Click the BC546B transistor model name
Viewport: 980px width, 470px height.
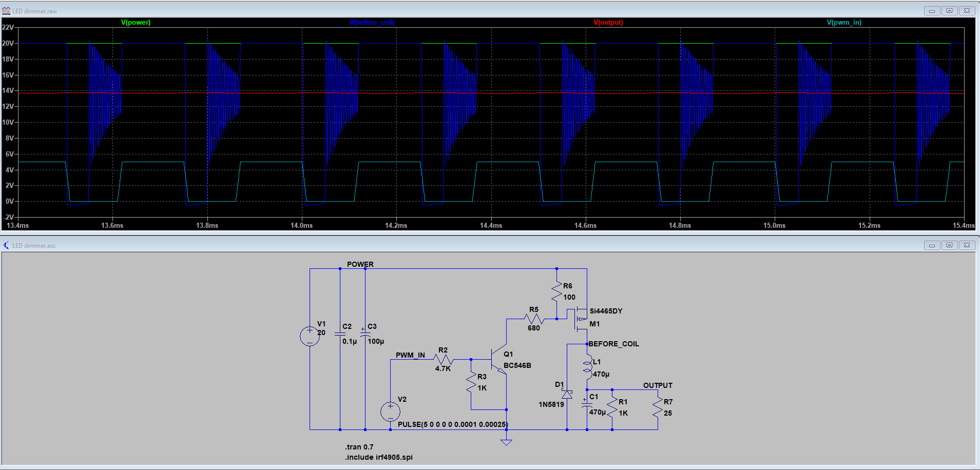click(517, 365)
